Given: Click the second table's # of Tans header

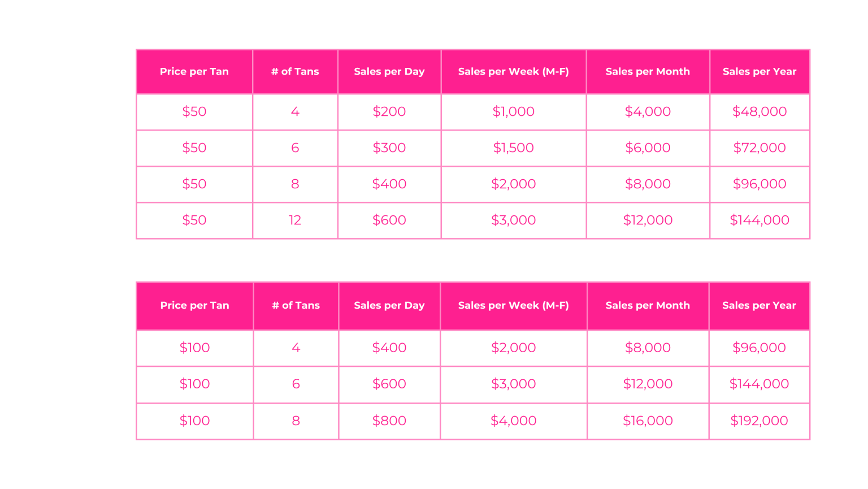Looking at the screenshot, I should click(296, 306).
